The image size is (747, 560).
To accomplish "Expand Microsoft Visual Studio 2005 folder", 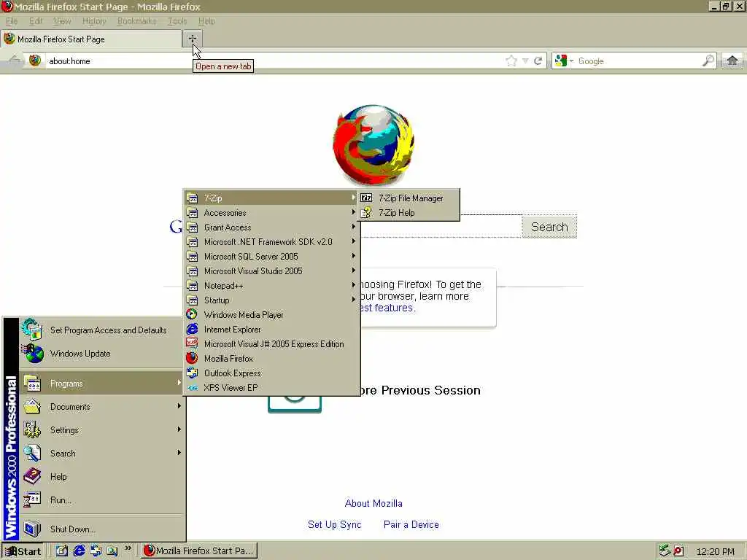I will [271, 271].
